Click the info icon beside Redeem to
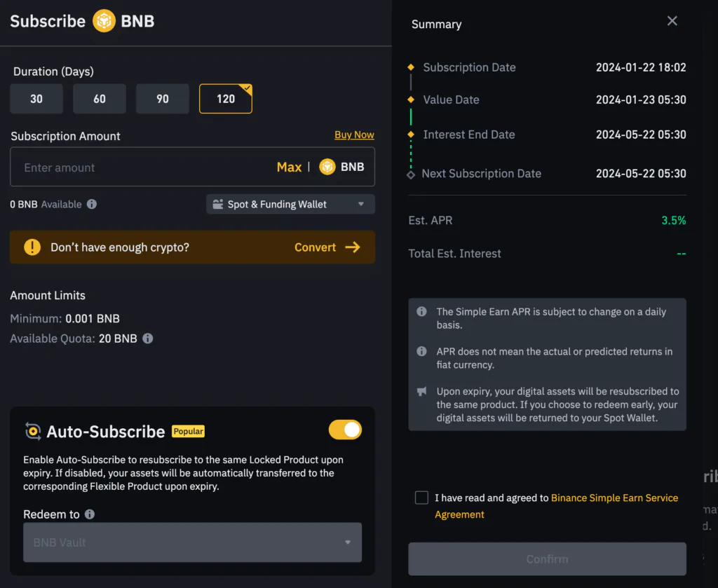Viewport: 718px width, 588px height. [92, 514]
